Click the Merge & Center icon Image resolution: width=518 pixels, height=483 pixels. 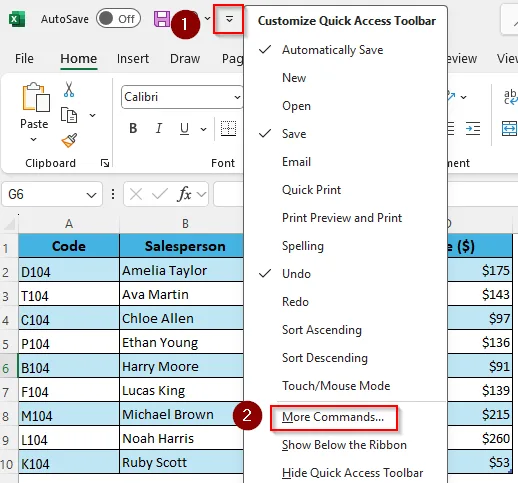click(509, 128)
